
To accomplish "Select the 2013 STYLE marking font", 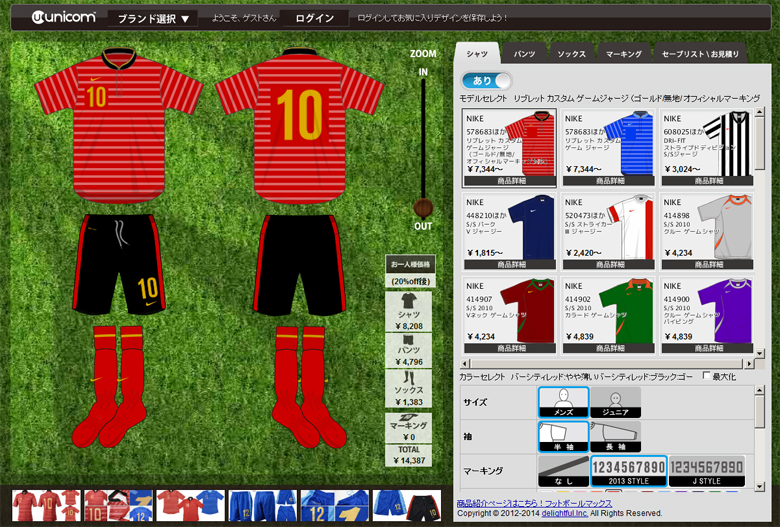I will [629, 471].
